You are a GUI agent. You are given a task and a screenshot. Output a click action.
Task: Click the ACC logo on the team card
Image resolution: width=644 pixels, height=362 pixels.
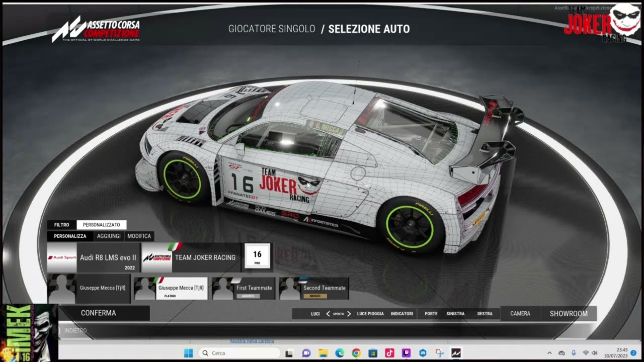point(157,257)
